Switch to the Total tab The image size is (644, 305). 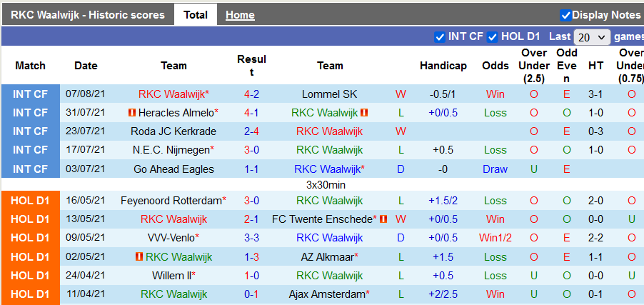pyautogui.click(x=196, y=15)
